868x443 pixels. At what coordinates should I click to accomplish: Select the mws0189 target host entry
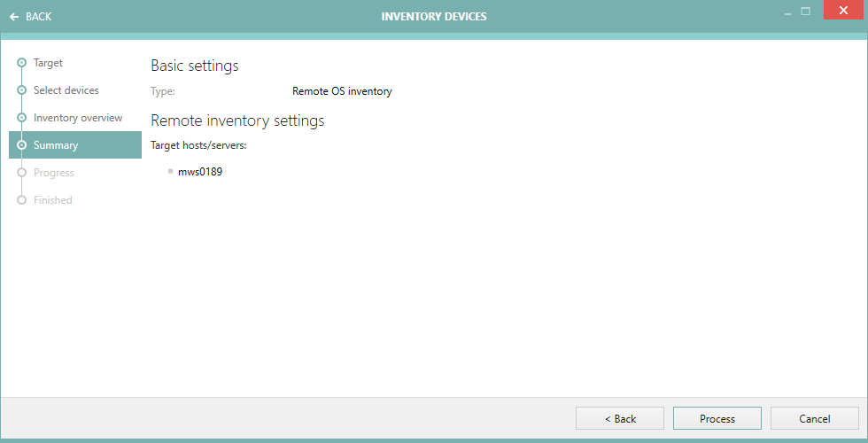200,172
